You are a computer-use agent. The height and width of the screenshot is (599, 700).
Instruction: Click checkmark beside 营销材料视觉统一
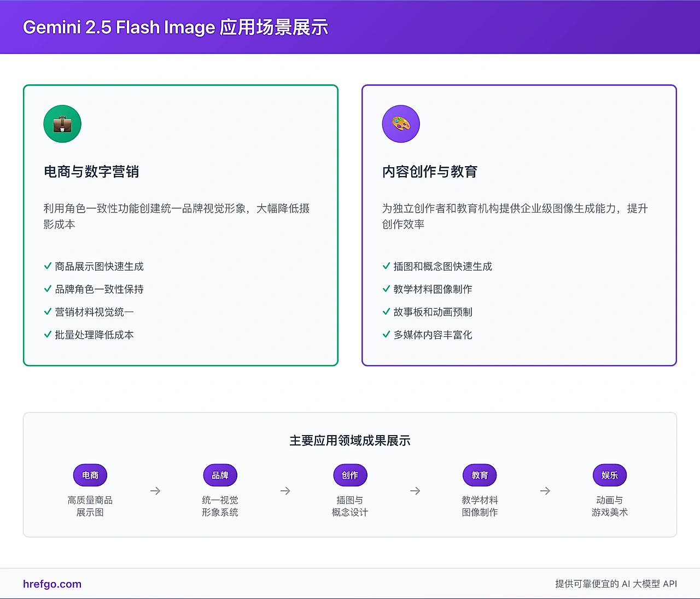(48, 312)
